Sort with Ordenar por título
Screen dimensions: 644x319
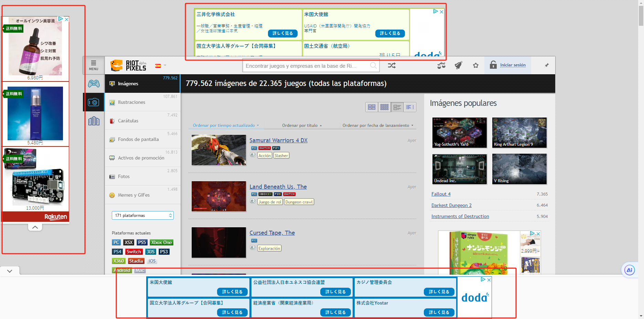coord(302,125)
